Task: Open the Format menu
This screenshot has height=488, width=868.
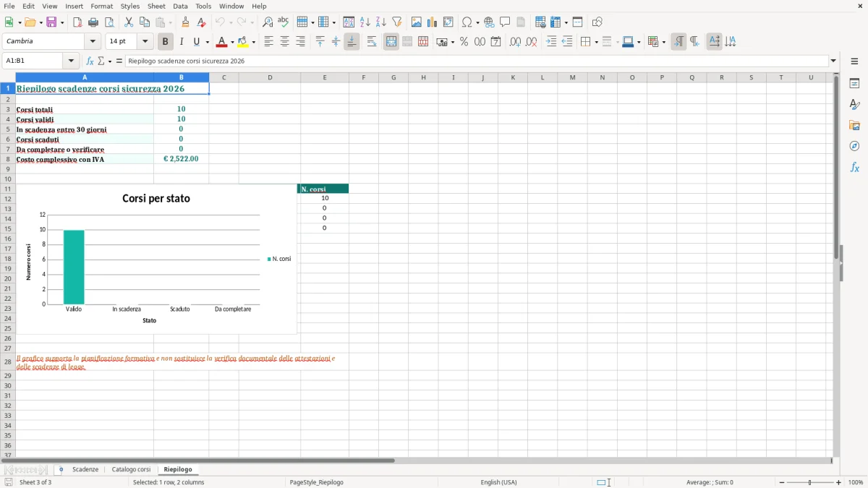Action: click(x=102, y=6)
